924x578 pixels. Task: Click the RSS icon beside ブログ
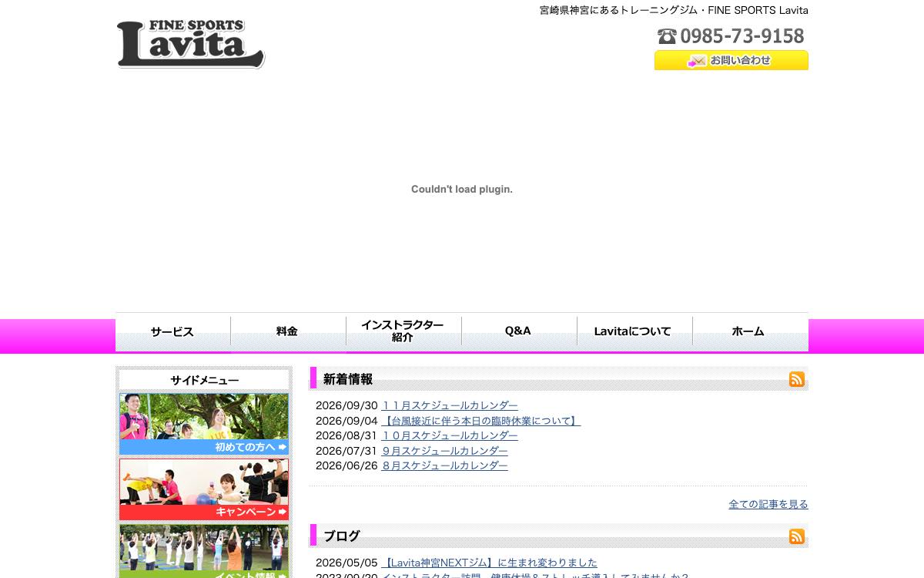(x=797, y=536)
